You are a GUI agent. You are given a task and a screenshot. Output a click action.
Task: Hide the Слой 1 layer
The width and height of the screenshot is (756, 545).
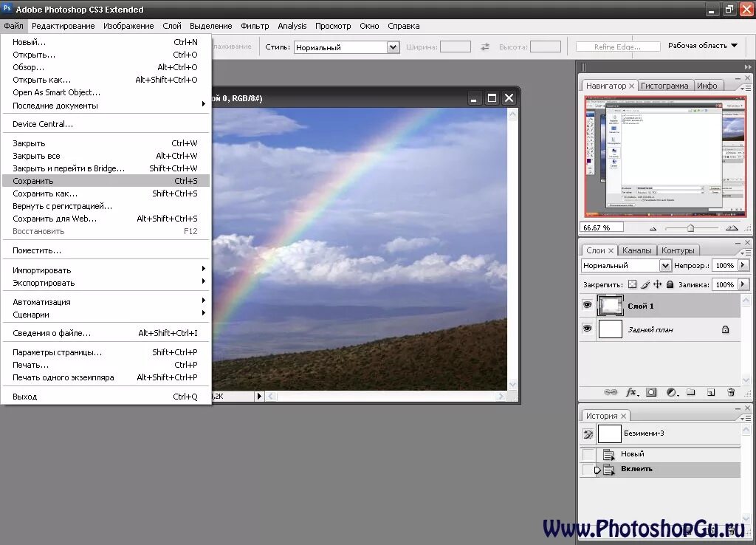click(x=587, y=305)
